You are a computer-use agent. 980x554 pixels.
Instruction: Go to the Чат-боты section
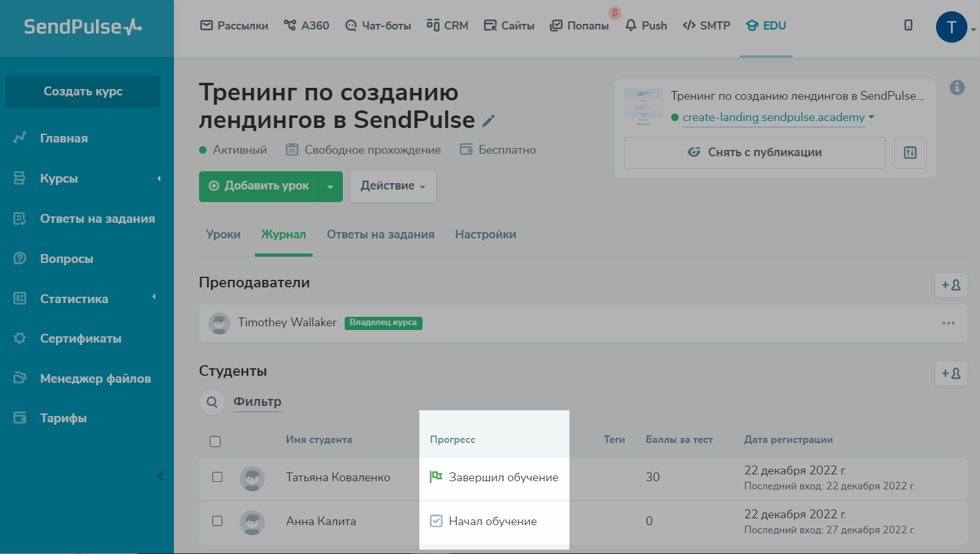click(378, 26)
